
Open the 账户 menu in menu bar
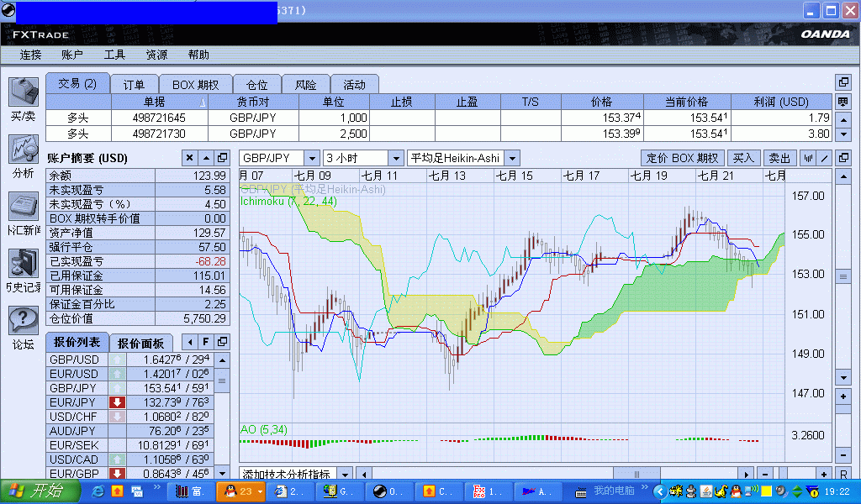(x=72, y=55)
